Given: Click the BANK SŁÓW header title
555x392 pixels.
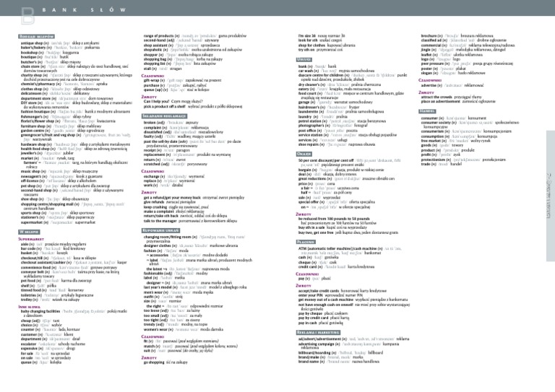Looking at the screenshot, I should pos(84,10).
